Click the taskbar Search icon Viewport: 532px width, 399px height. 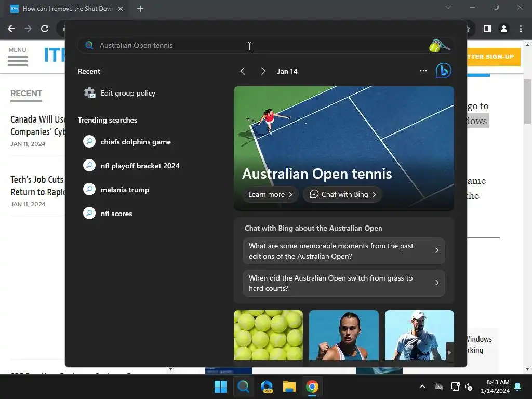tap(243, 387)
